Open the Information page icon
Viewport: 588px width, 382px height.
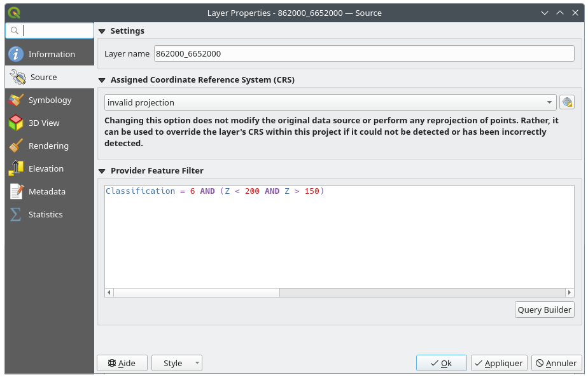16,54
